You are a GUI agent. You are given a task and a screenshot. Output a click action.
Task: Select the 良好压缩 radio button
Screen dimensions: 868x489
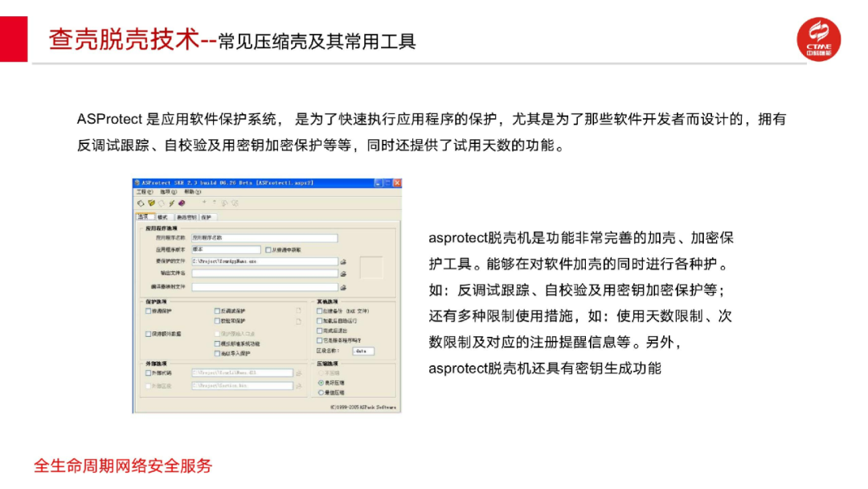[321, 383]
